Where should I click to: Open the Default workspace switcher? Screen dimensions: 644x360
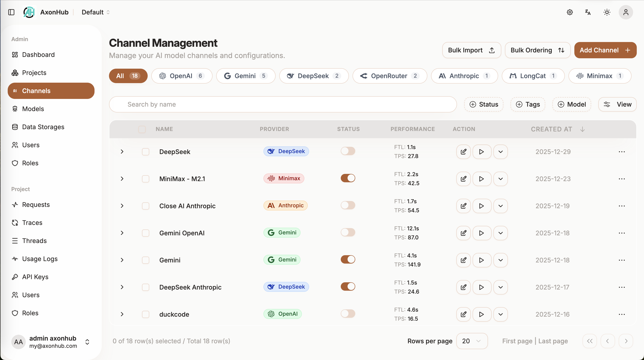(95, 12)
